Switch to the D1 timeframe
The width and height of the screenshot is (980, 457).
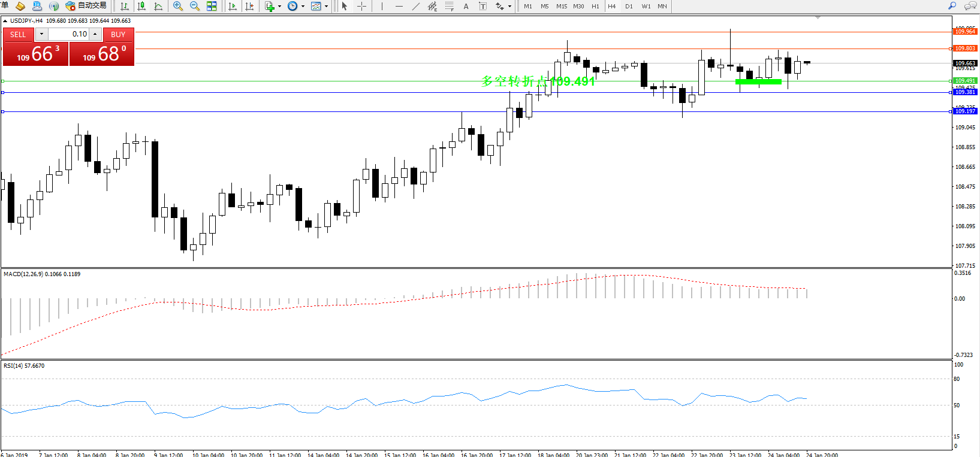pyautogui.click(x=629, y=6)
